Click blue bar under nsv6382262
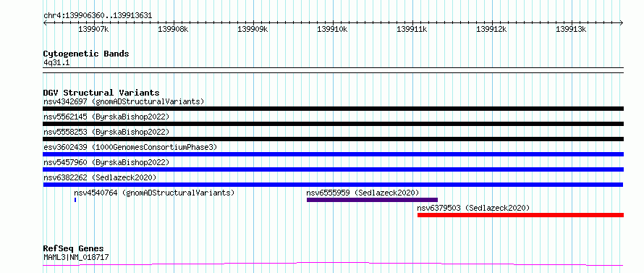This screenshot has height=273, width=644. pos(333,185)
